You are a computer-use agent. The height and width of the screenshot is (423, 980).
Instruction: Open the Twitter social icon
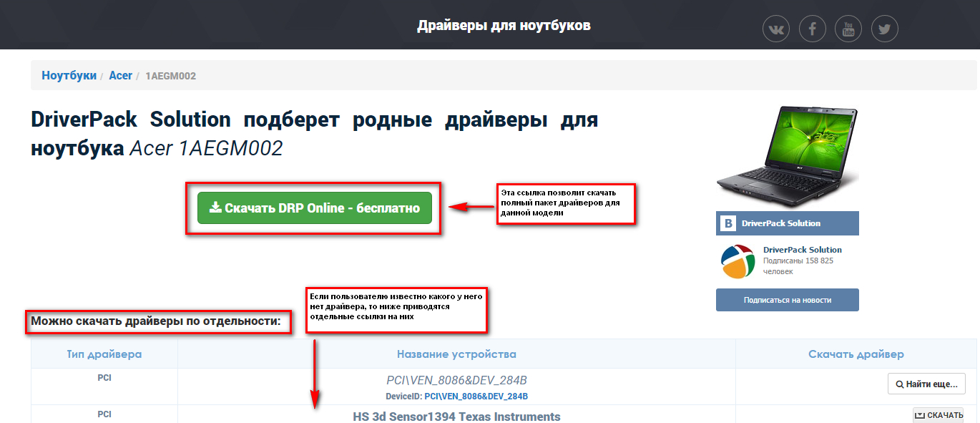click(x=885, y=29)
